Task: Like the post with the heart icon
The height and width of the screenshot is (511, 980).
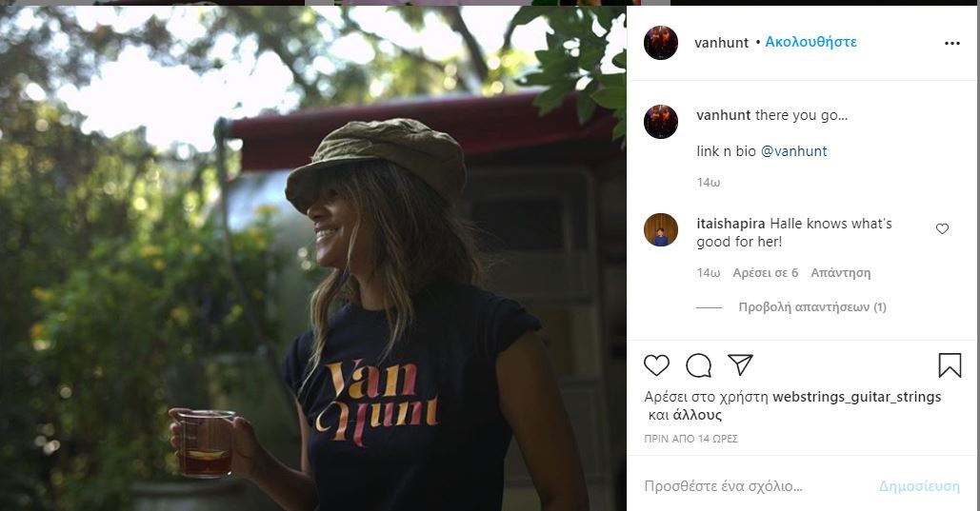Action: point(657,365)
